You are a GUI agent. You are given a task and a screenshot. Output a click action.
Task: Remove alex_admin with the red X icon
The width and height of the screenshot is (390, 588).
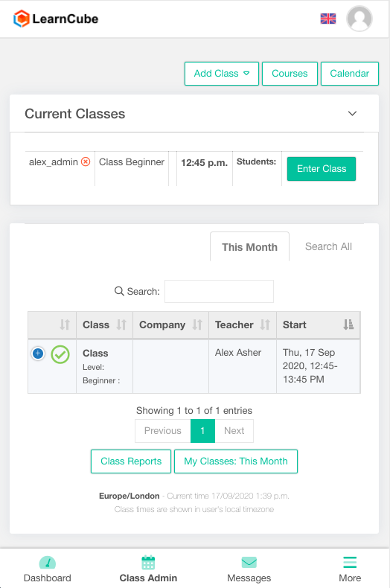86,162
